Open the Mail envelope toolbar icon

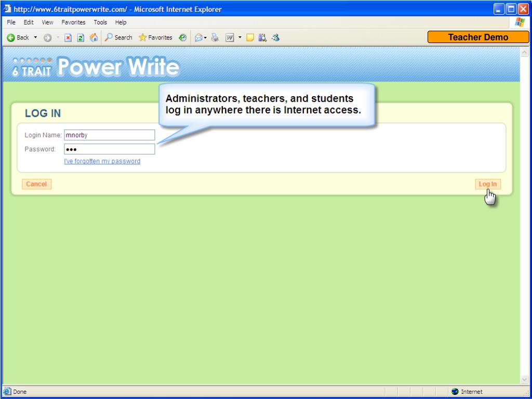[199, 37]
